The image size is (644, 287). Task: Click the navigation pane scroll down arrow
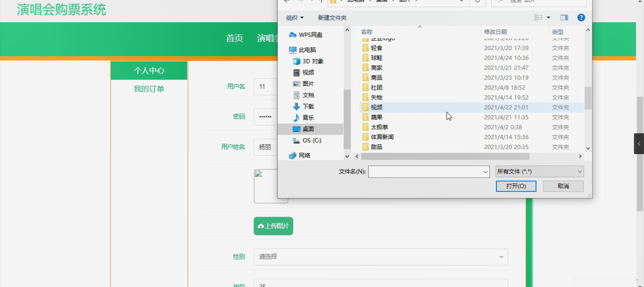[347, 156]
